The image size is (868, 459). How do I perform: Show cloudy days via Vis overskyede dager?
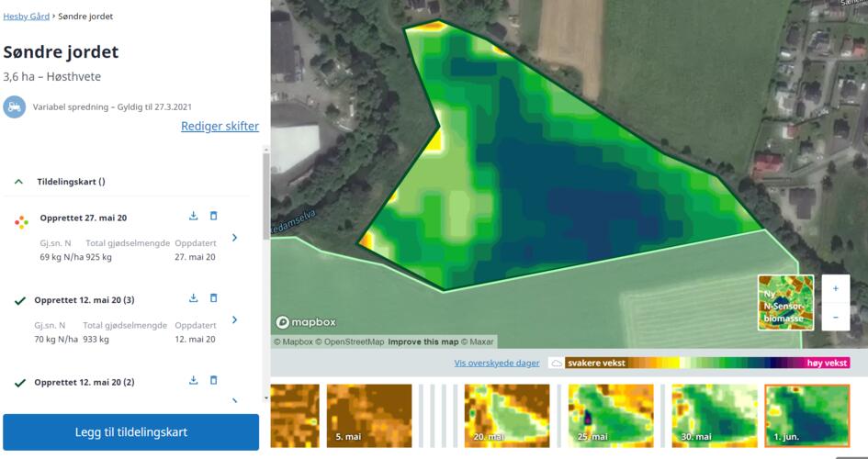497,364
